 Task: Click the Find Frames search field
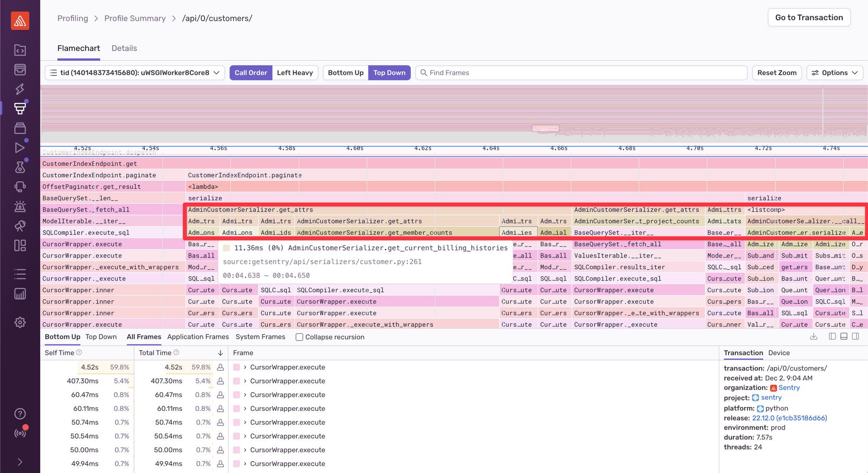[582, 73]
